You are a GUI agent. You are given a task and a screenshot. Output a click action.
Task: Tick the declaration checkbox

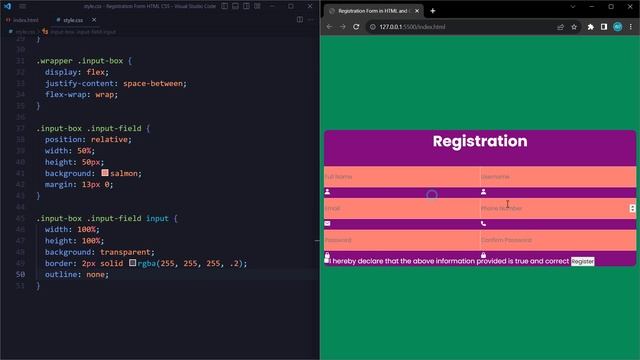click(x=327, y=260)
